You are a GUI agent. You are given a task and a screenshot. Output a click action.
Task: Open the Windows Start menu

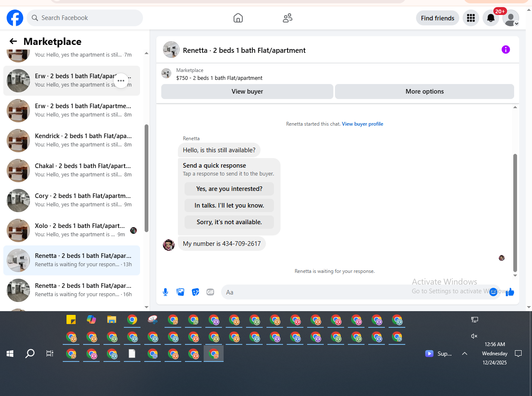(10, 354)
